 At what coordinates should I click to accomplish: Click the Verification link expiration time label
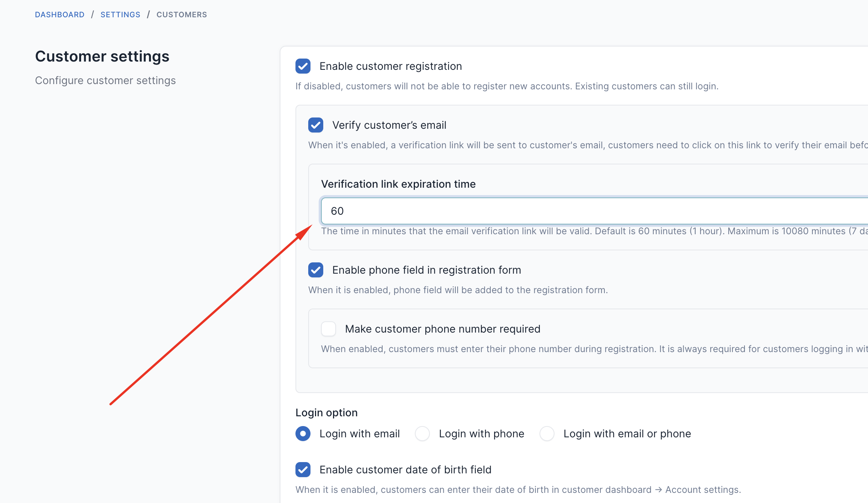[x=398, y=184]
